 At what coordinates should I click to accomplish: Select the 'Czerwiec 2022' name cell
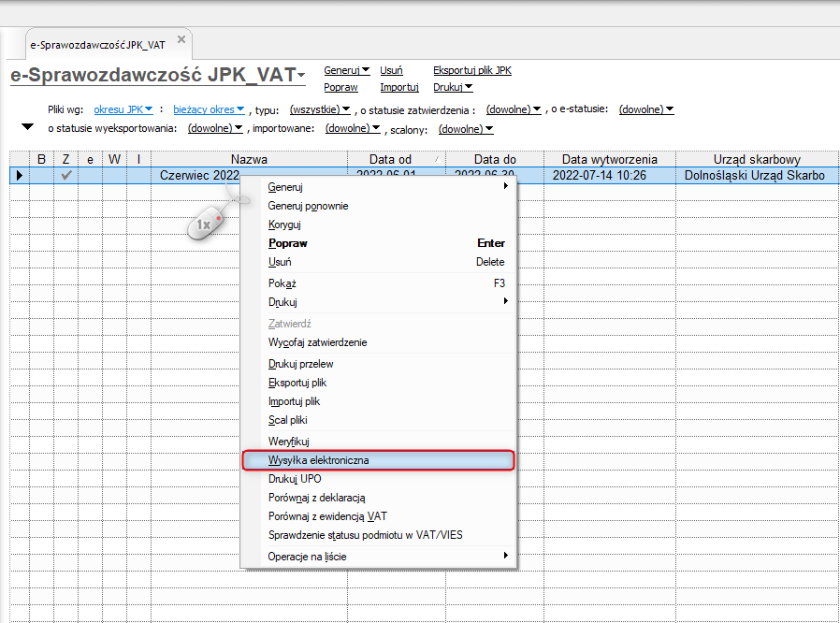click(199, 175)
